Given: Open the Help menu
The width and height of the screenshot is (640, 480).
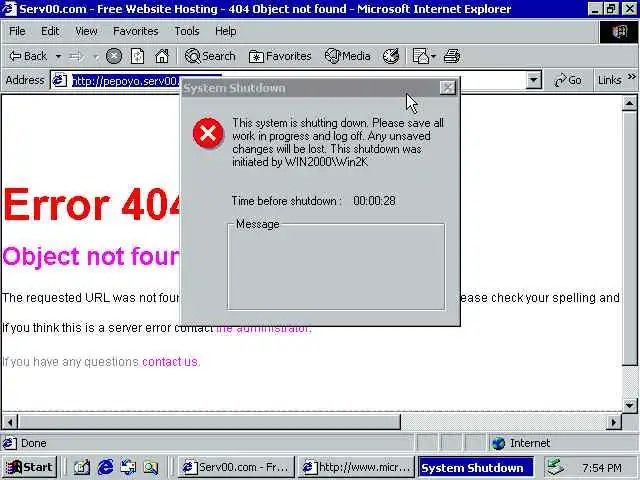Looking at the screenshot, I should pos(225,31).
